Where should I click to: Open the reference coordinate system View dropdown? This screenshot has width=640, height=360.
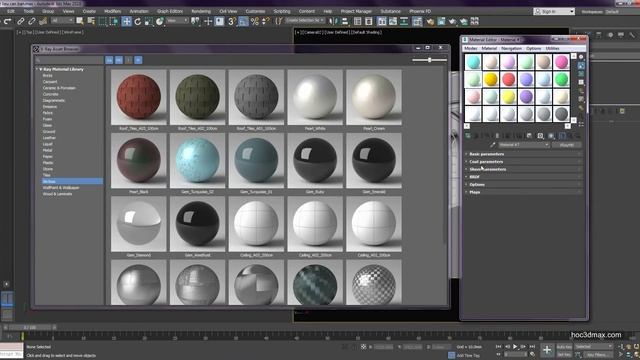(x=178, y=21)
